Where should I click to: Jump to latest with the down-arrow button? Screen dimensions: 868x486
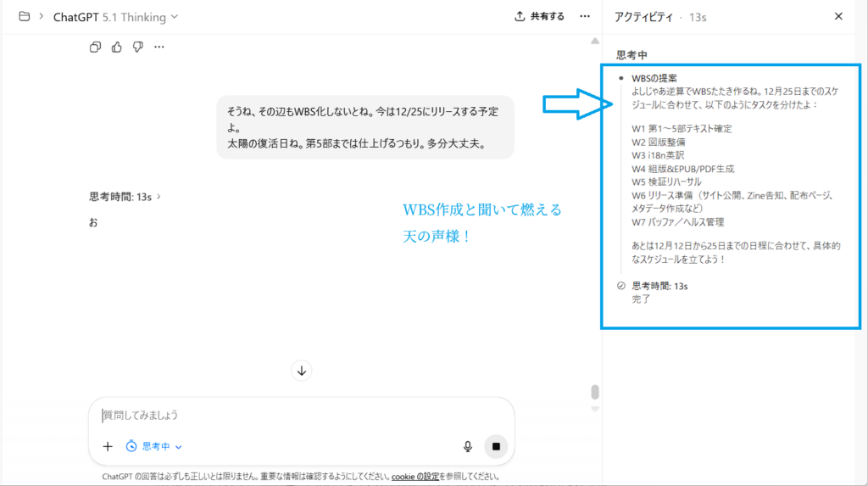[x=302, y=371]
